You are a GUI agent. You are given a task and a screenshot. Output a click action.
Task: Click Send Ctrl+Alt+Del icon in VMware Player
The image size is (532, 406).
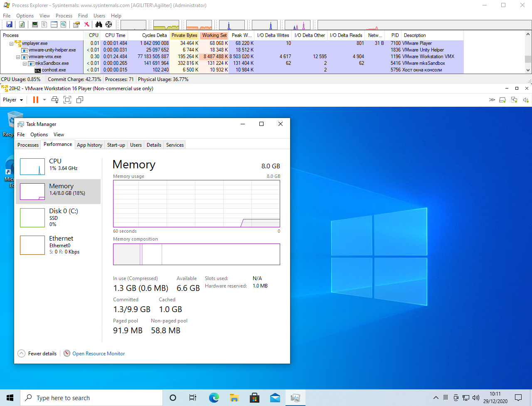(55, 100)
